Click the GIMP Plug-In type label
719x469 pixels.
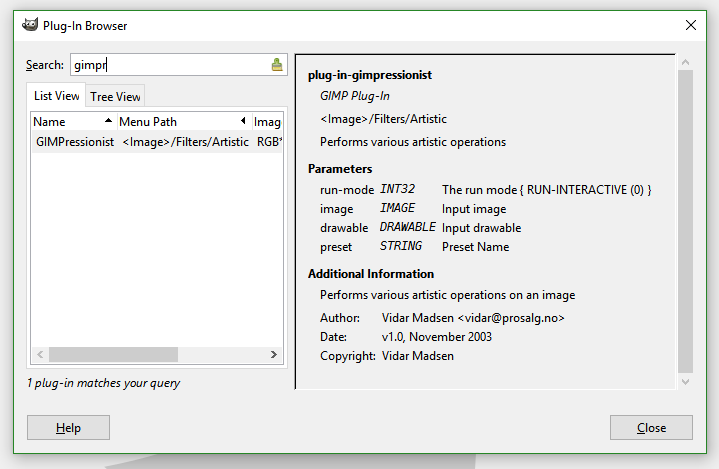click(x=354, y=96)
